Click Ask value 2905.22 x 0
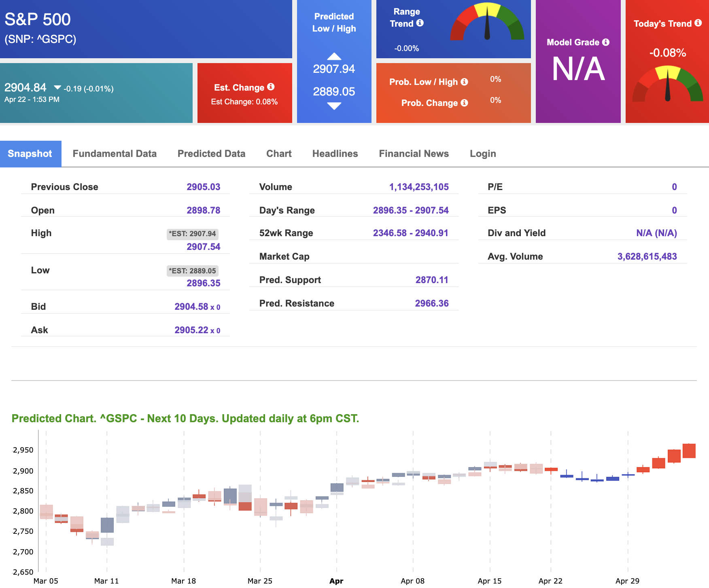This screenshot has width=709, height=588. [197, 330]
